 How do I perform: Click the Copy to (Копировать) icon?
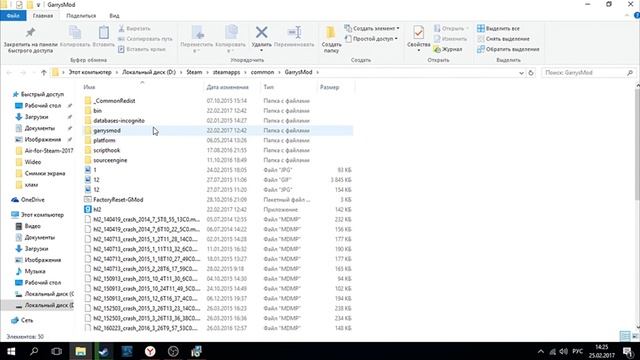231,33
